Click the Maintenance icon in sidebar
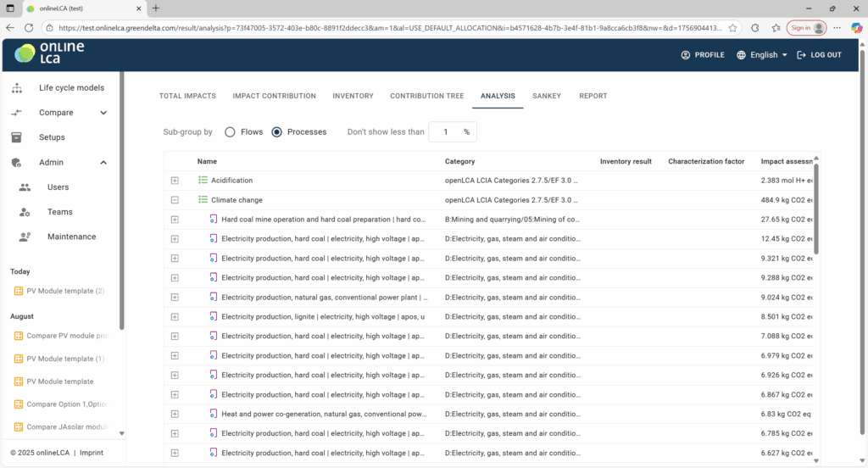Viewport: 868px width, 468px height. coord(25,237)
